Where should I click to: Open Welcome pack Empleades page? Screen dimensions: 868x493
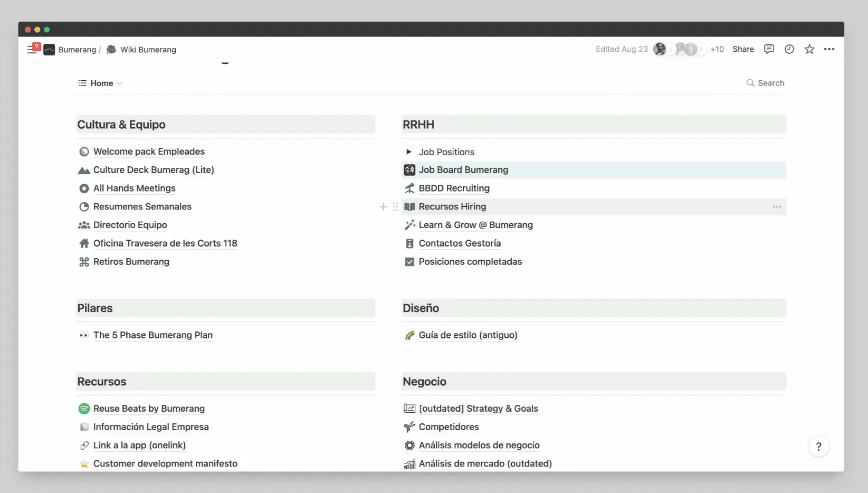click(149, 152)
